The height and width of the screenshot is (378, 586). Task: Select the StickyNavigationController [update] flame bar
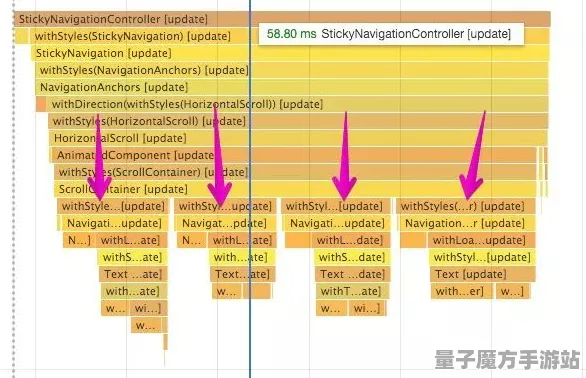pos(282,19)
